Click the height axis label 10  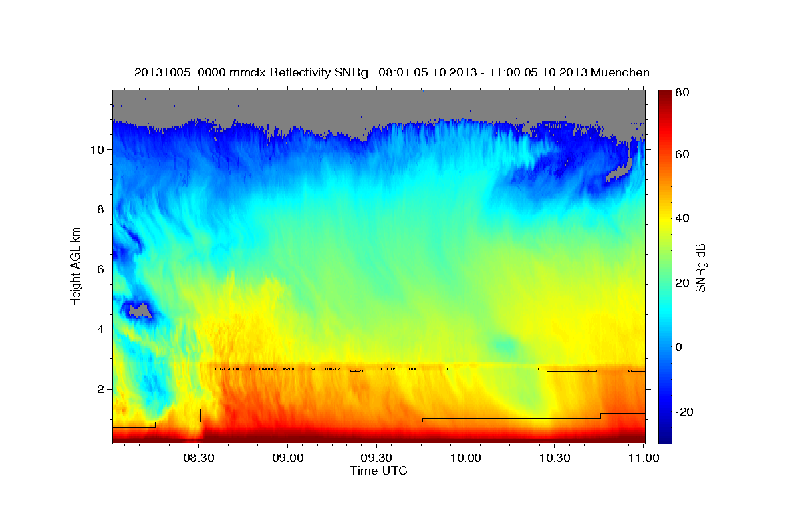pyautogui.click(x=97, y=150)
